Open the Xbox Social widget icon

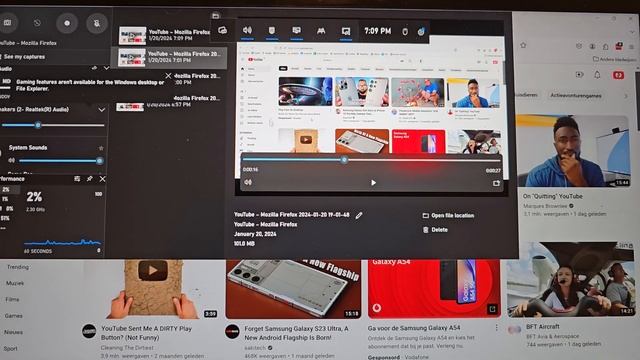pos(321,31)
